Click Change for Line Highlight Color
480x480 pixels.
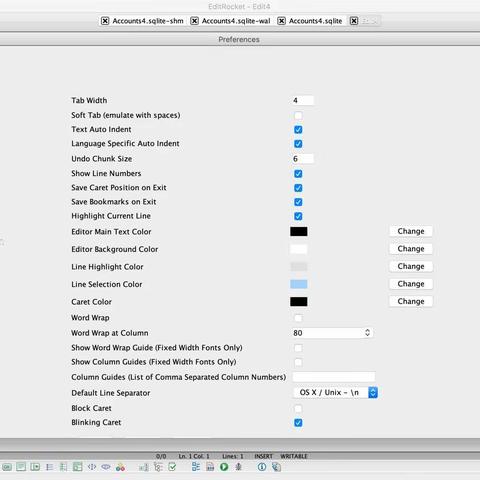(411, 266)
